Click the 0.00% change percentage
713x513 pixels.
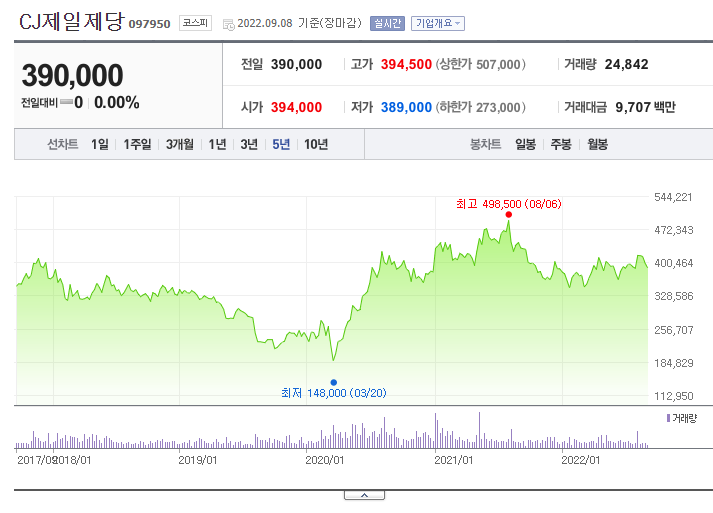116,102
